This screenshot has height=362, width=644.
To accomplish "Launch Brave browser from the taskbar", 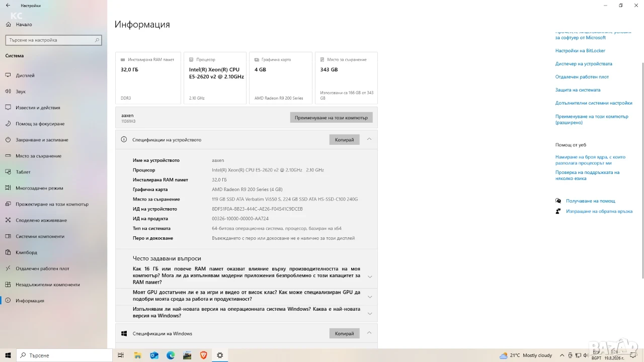I will pos(203,355).
